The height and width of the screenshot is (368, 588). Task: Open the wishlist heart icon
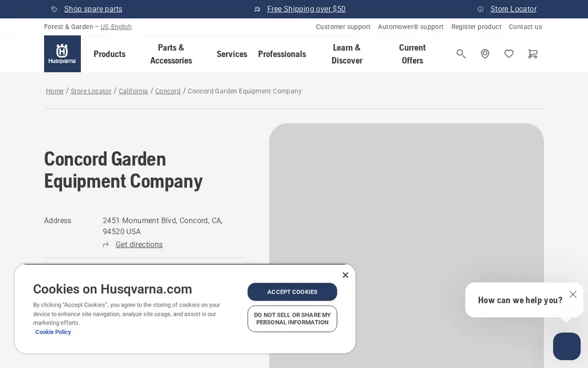point(509,54)
